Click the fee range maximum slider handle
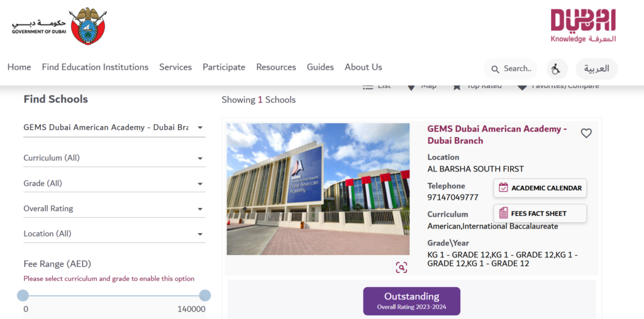Screen dimensions: 644x319 (x=204, y=295)
